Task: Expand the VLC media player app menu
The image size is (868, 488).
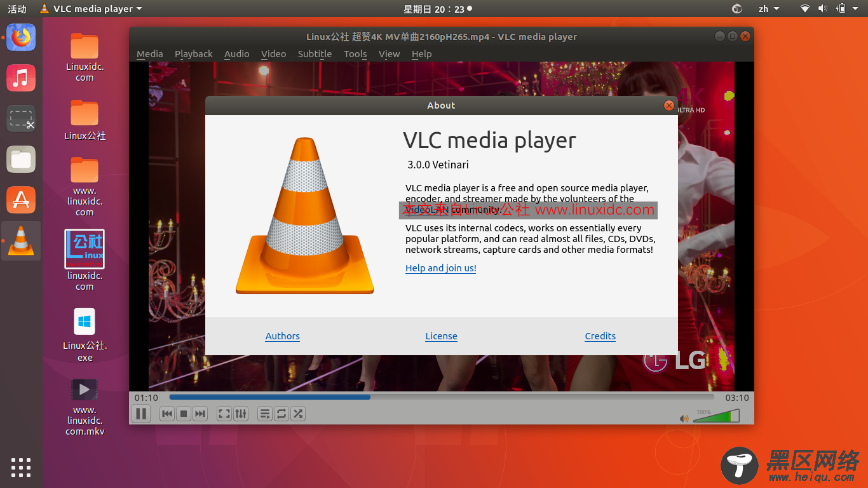Action: pos(91,9)
